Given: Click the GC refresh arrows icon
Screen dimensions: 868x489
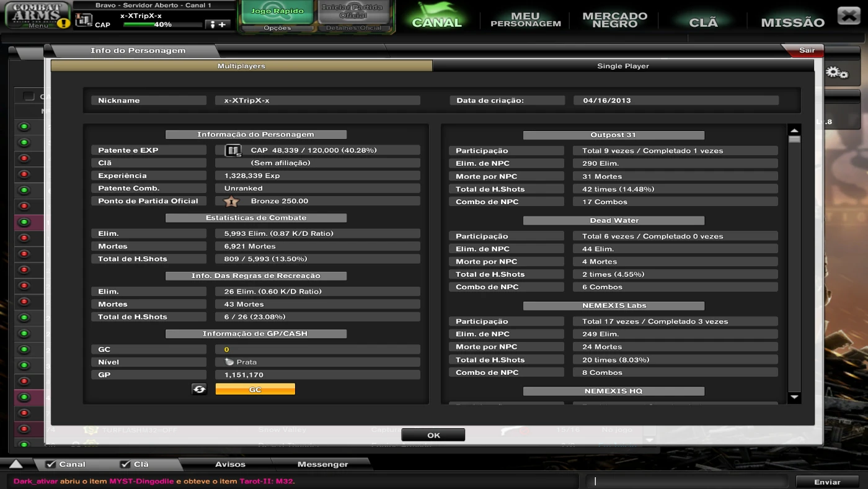Looking at the screenshot, I should click(x=199, y=389).
